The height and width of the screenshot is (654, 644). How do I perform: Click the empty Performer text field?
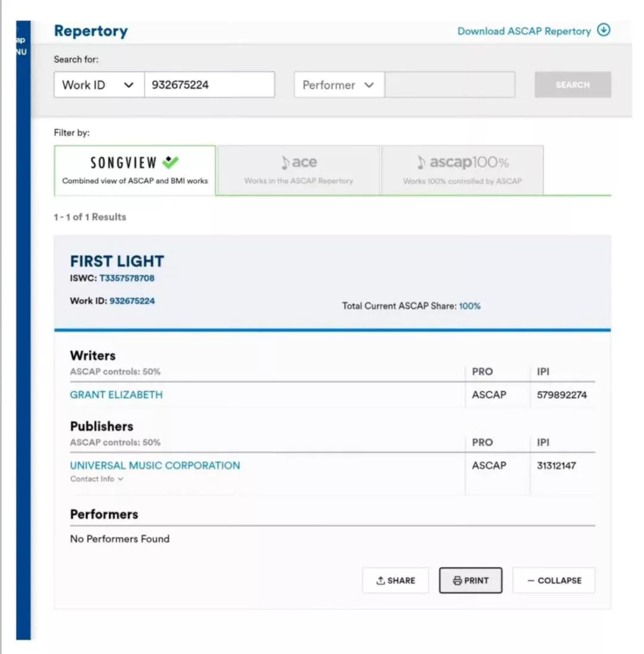450,85
